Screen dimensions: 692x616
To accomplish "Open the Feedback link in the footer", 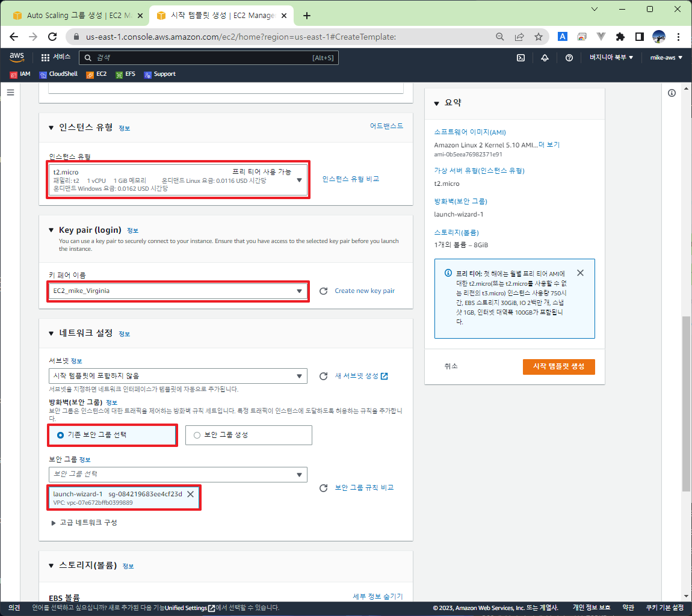I will 14,608.
